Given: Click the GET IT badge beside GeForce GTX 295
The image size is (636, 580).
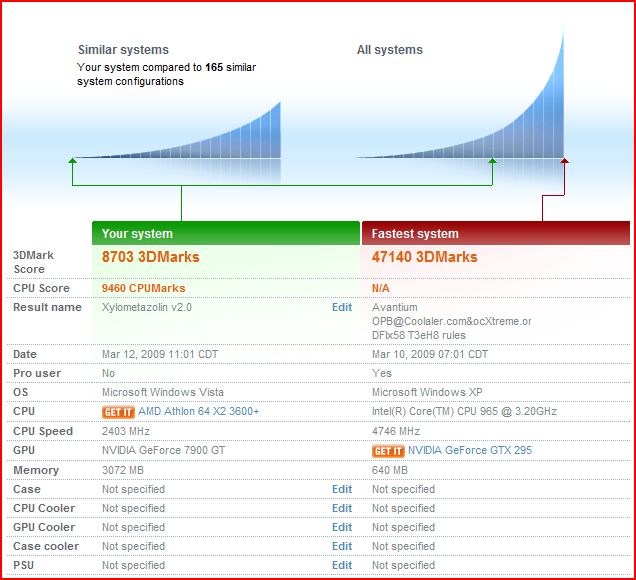Looking at the screenshot, I should click(x=388, y=451).
